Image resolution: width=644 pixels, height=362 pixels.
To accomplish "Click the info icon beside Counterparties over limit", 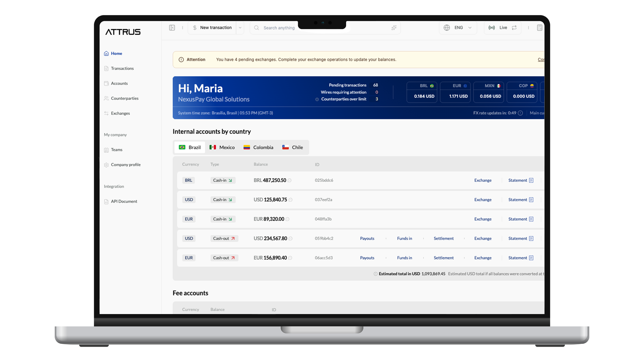I will (317, 100).
